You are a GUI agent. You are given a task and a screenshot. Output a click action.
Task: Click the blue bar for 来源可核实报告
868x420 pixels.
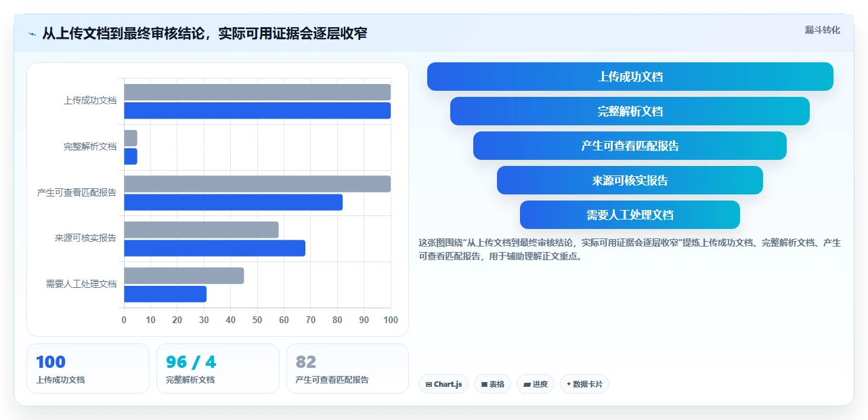[x=215, y=248]
